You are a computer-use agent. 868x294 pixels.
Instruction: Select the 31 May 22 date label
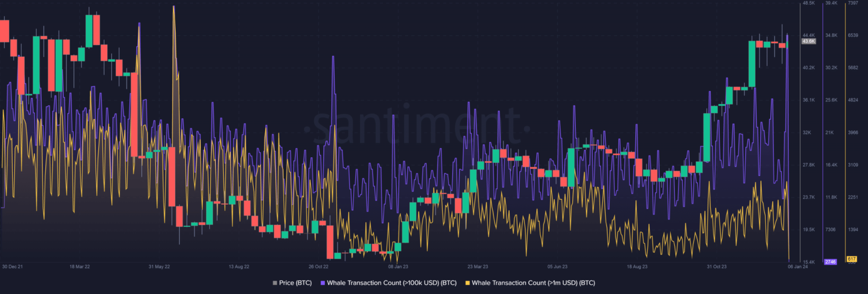(x=159, y=266)
